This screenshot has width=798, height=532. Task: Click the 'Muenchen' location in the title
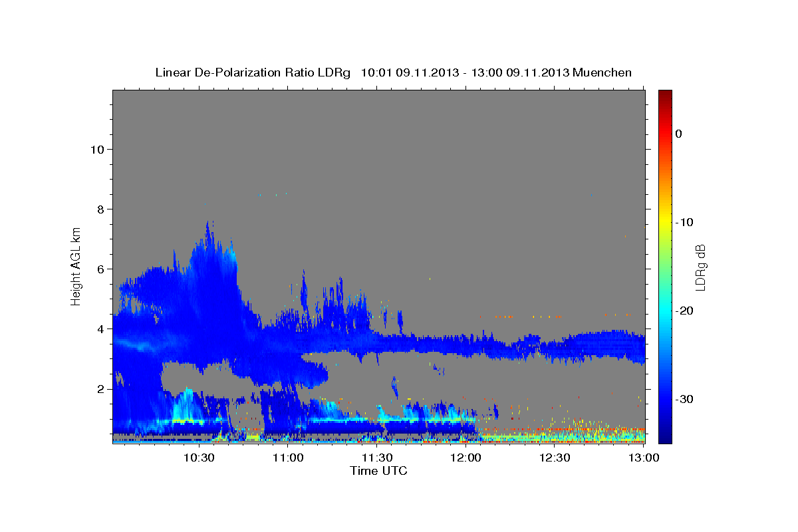pyautogui.click(x=604, y=72)
